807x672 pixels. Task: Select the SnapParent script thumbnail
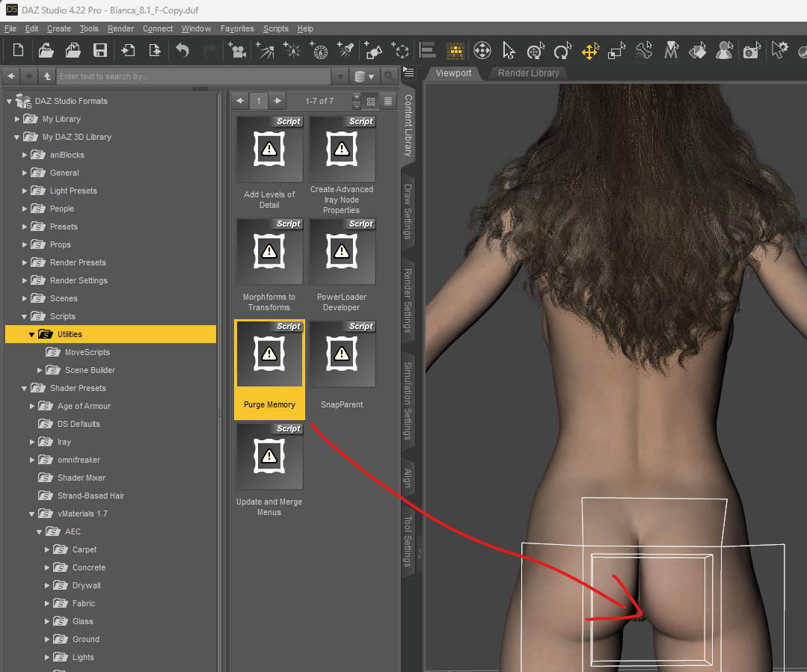pos(342,354)
